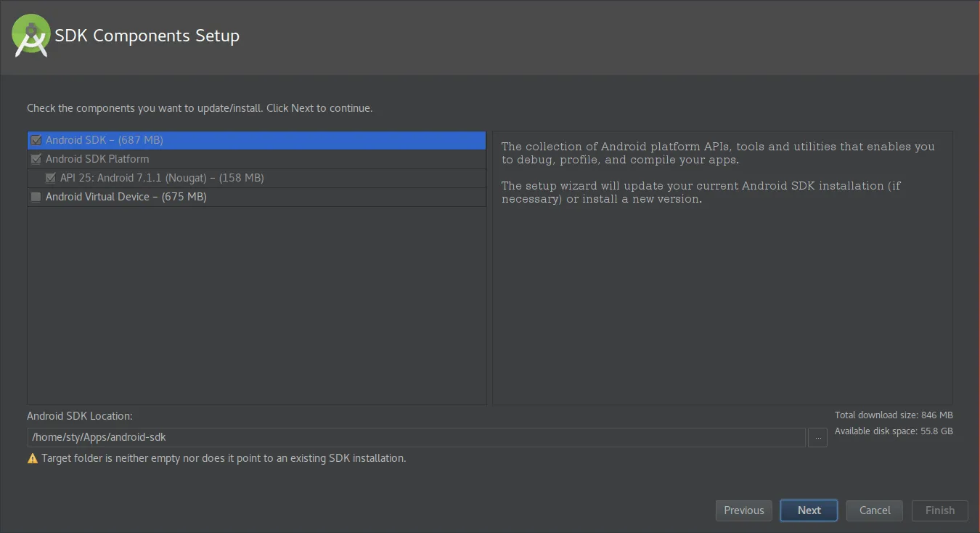
Task: Uncheck the API 25 Nougat checkbox
Action: pos(51,178)
